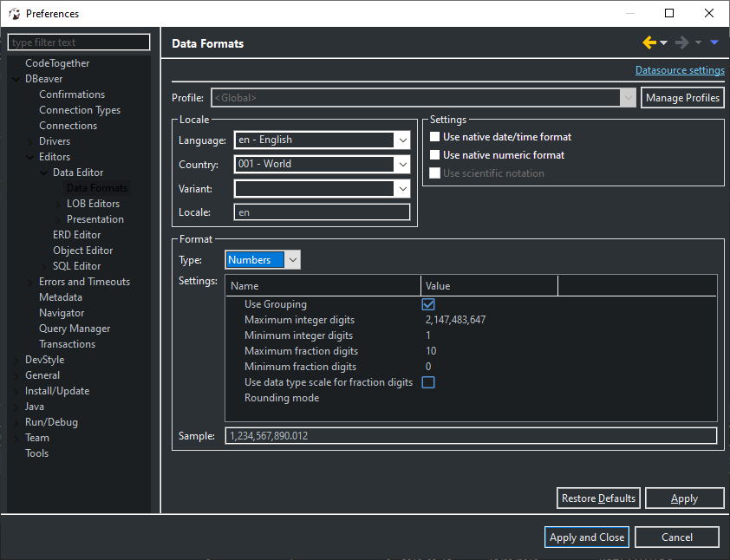730x560 pixels.
Task: Open Connections preferences page
Action: [68, 126]
